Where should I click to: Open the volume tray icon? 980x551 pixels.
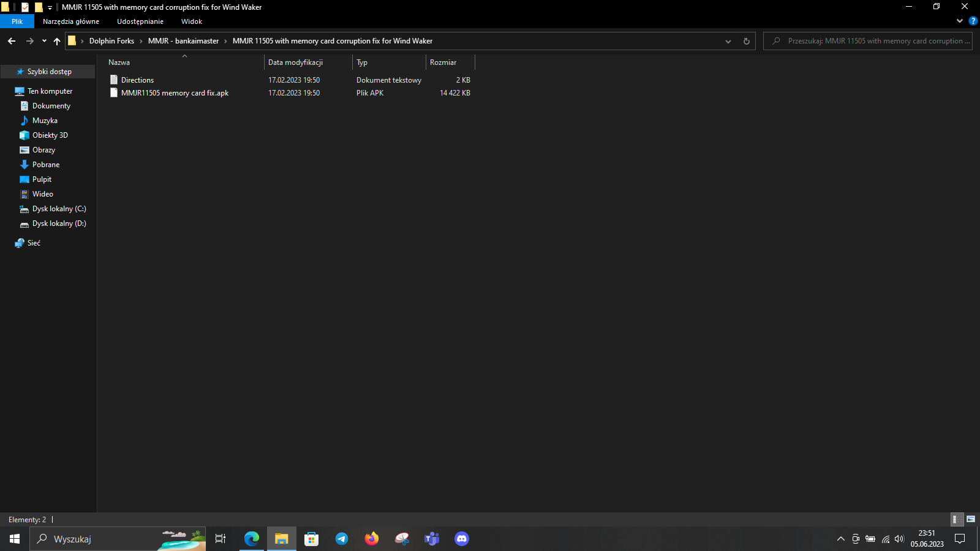coord(899,539)
